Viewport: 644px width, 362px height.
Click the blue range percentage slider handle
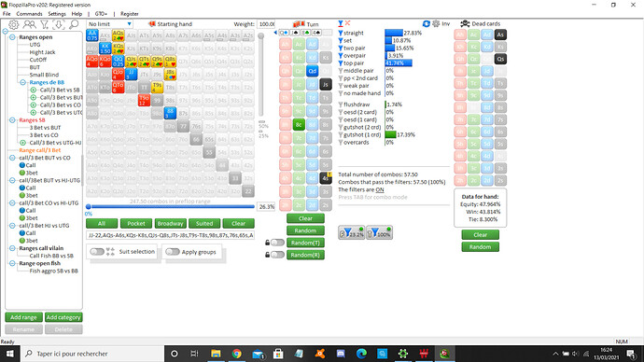click(89, 206)
